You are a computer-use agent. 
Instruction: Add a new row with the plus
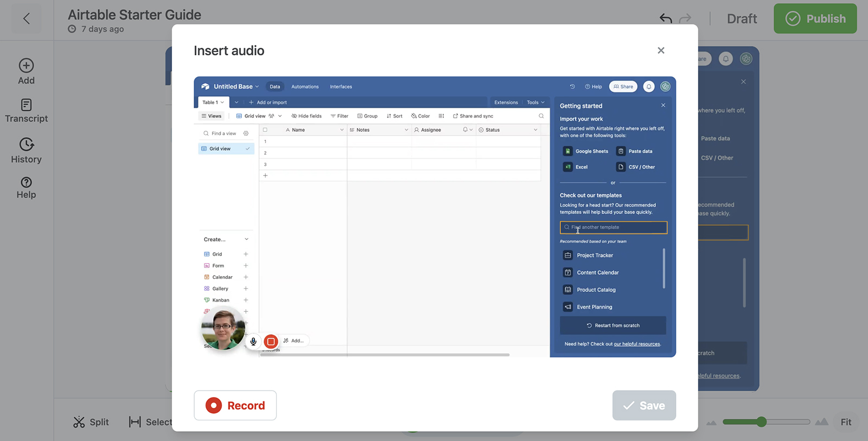265,176
